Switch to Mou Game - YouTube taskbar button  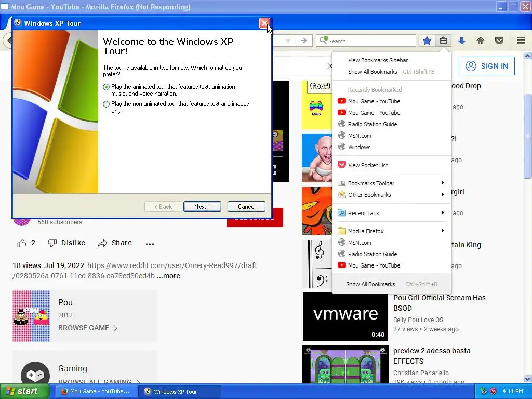(96, 392)
